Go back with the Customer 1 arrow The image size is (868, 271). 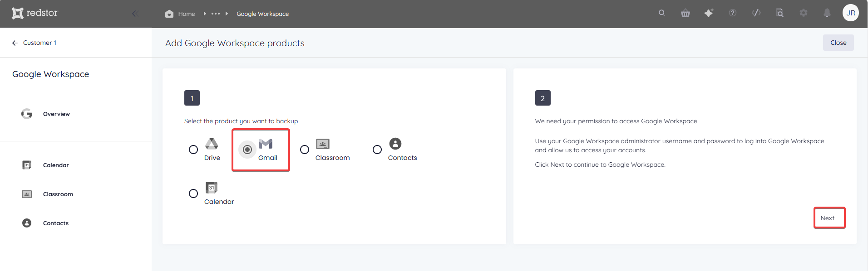pos(15,43)
